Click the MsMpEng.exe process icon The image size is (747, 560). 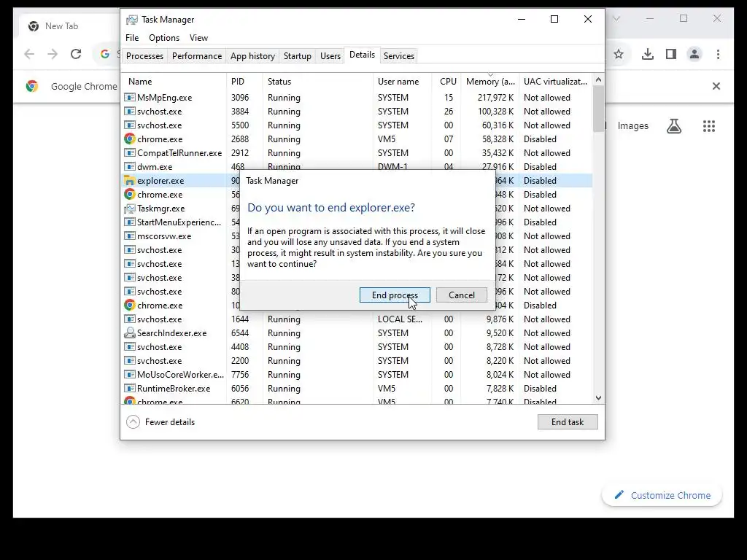130,97
